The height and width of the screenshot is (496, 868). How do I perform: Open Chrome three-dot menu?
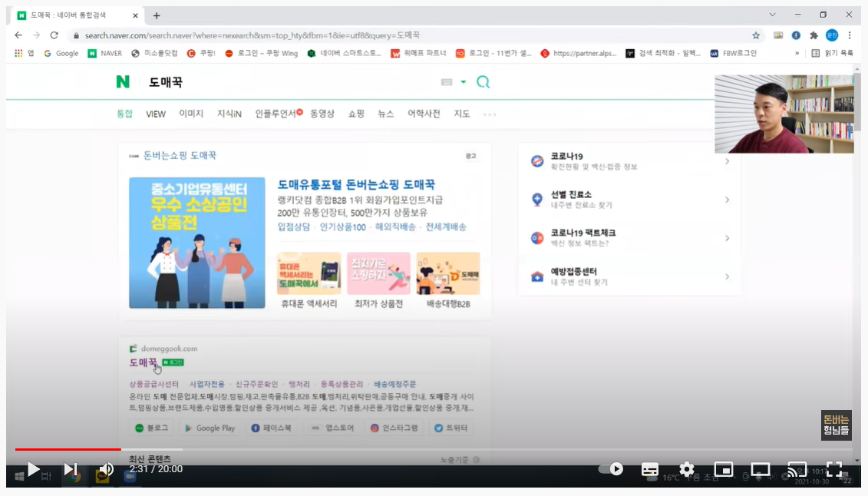(x=850, y=35)
